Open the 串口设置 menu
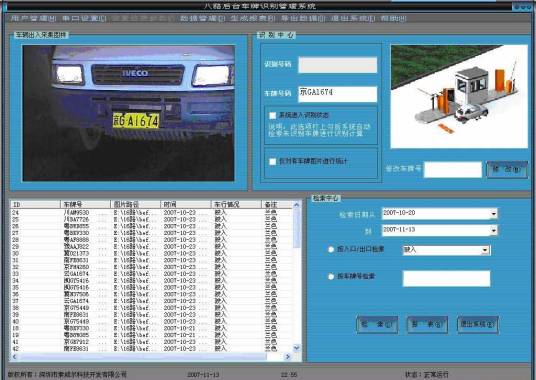 (84, 18)
